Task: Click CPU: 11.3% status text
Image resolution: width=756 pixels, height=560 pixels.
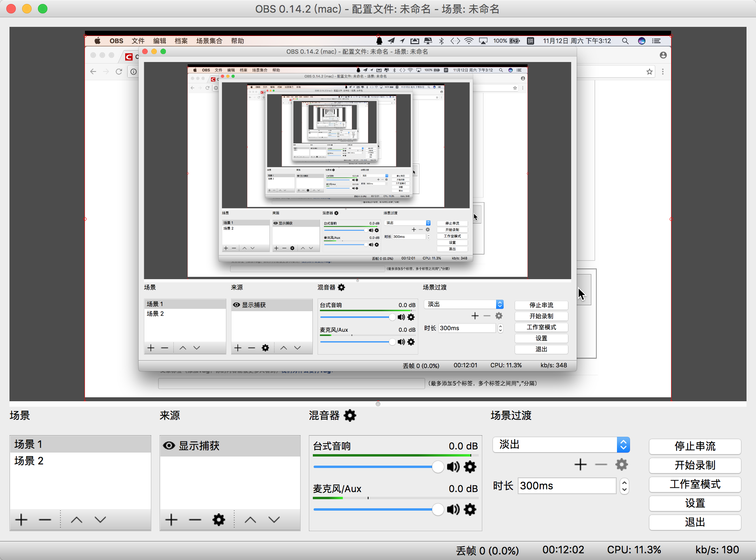Action: click(x=634, y=550)
